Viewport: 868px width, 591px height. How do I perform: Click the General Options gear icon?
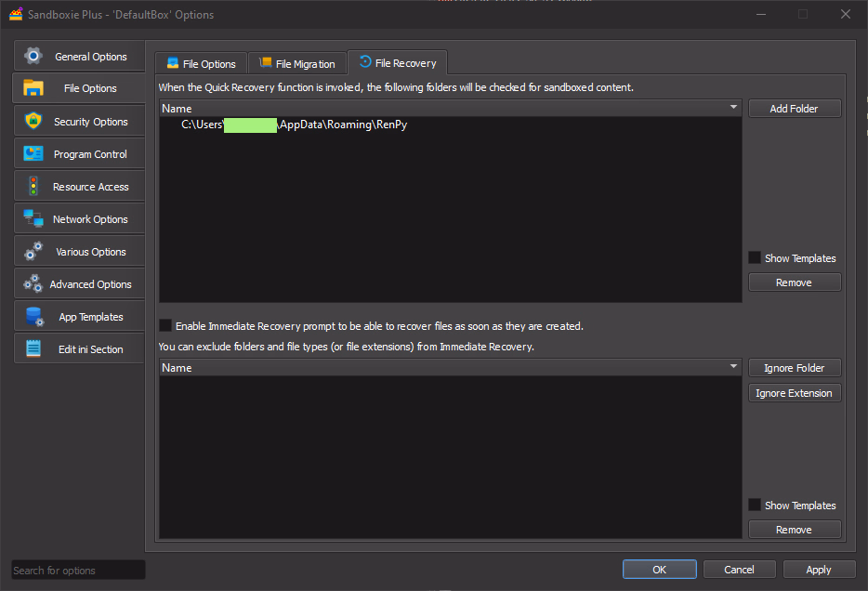tap(33, 56)
